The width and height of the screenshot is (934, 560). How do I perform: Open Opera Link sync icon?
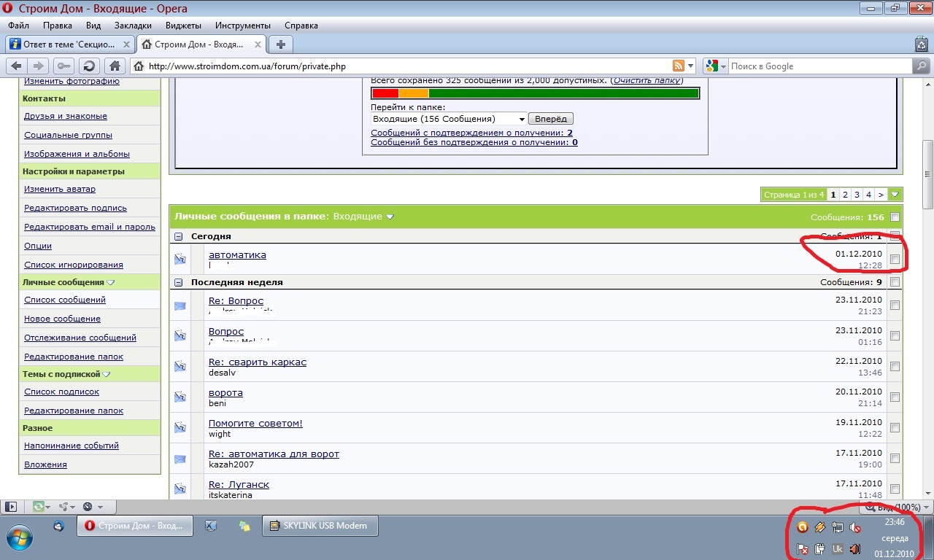click(x=38, y=507)
